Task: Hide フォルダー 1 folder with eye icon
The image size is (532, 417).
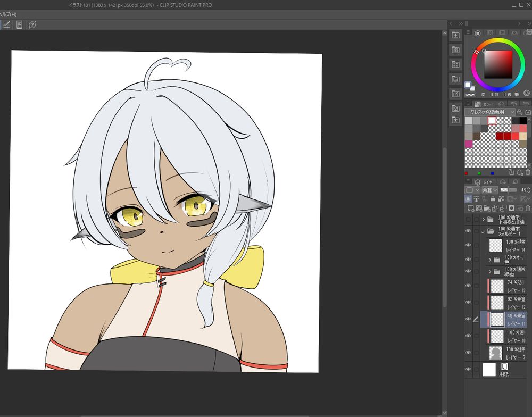Action: pyautogui.click(x=468, y=231)
